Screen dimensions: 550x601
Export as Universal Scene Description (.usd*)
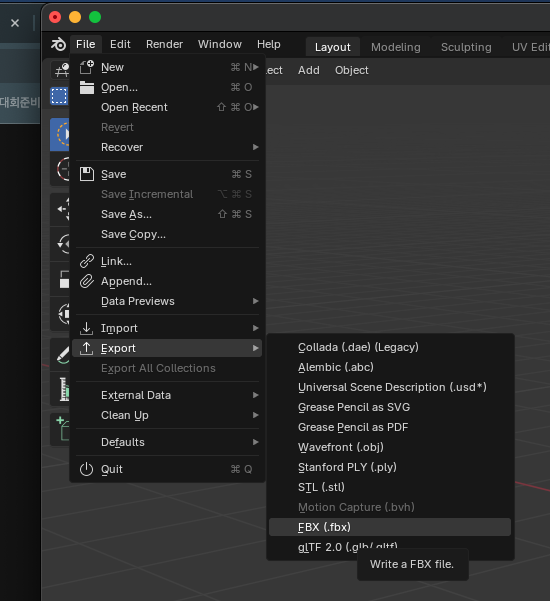coord(390,387)
